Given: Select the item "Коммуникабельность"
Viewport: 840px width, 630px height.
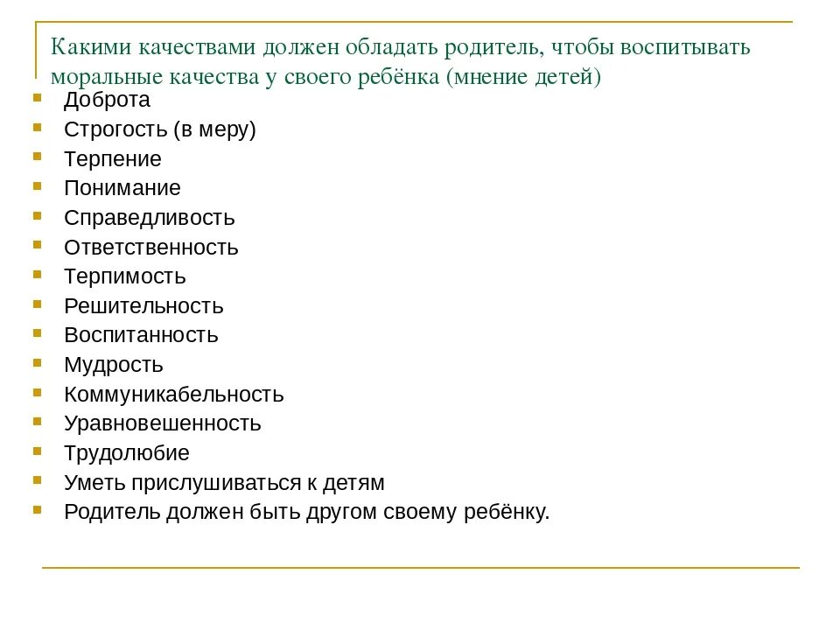Looking at the screenshot, I should click(x=174, y=395).
